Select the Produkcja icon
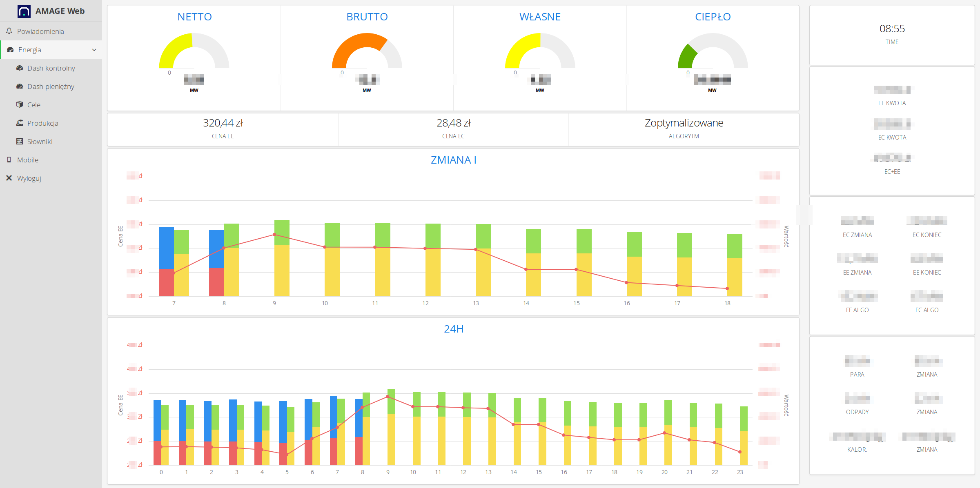Viewport: 980px width, 488px height. click(x=19, y=123)
